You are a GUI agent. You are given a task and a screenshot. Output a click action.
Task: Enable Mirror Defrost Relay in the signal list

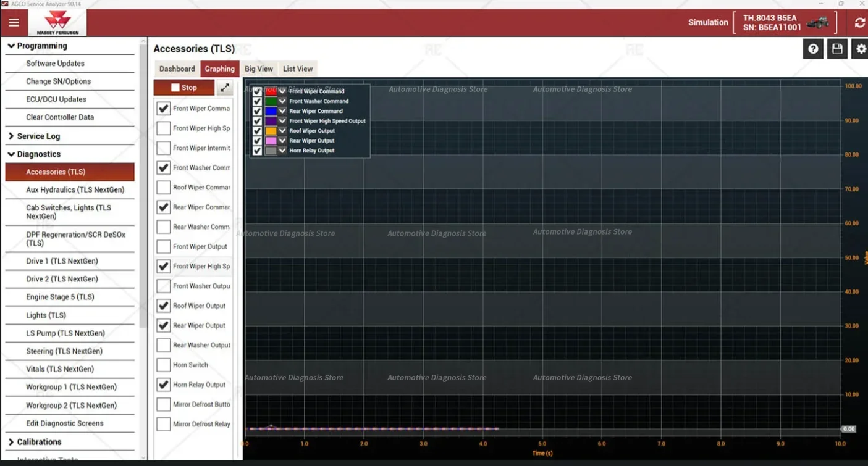(x=163, y=425)
